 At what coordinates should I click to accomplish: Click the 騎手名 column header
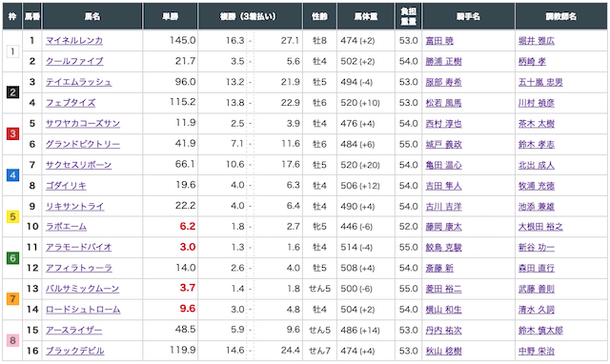tap(468, 16)
